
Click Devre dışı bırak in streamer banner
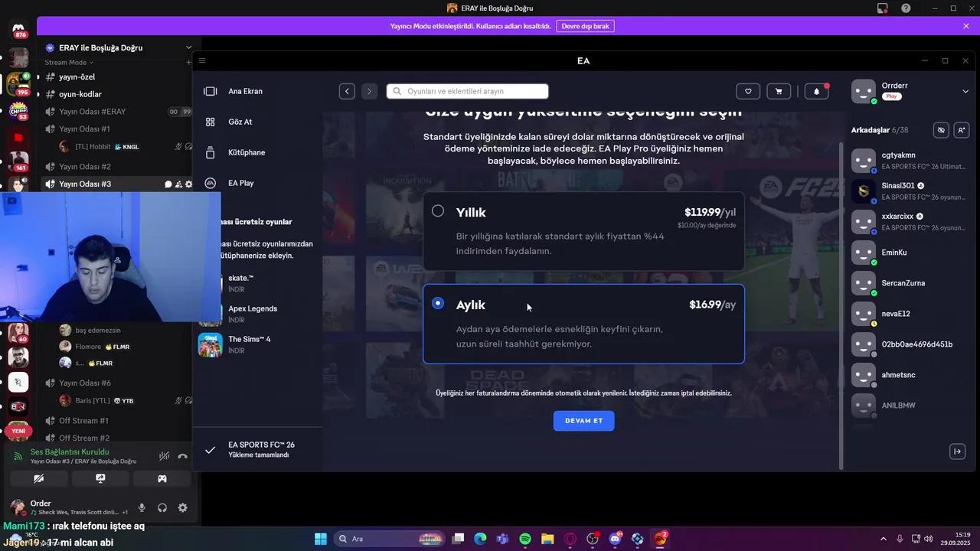pos(585,26)
